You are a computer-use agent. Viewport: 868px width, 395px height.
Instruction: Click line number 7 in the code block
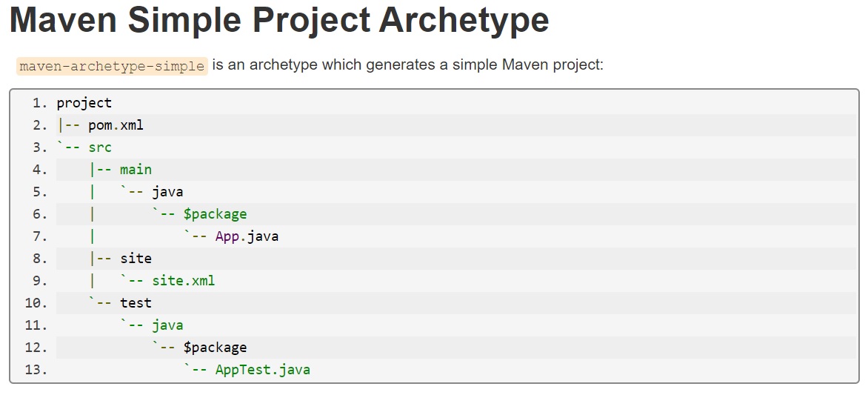point(39,236)
